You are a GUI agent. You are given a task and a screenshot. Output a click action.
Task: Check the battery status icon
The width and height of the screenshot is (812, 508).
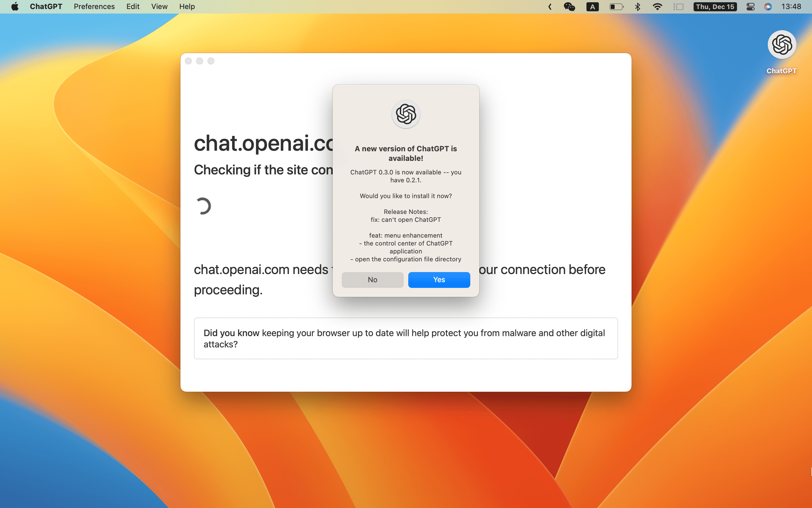click(617, 7)
